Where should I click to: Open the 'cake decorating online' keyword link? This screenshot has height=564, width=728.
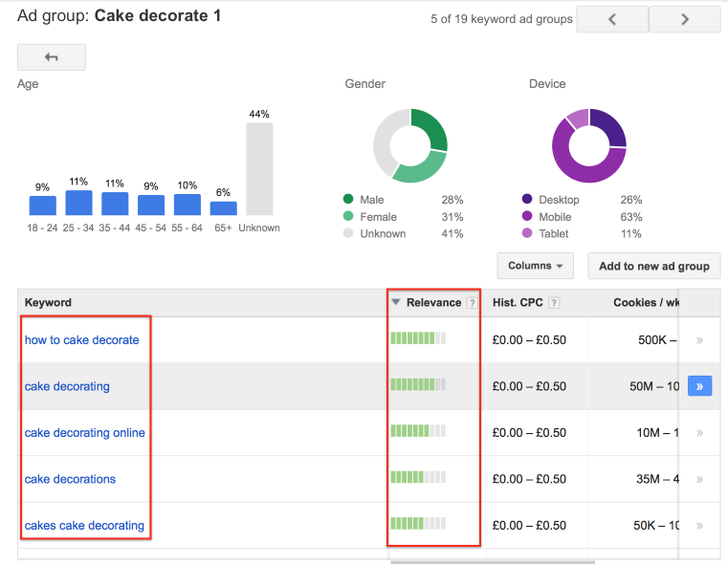click(85, 433)
